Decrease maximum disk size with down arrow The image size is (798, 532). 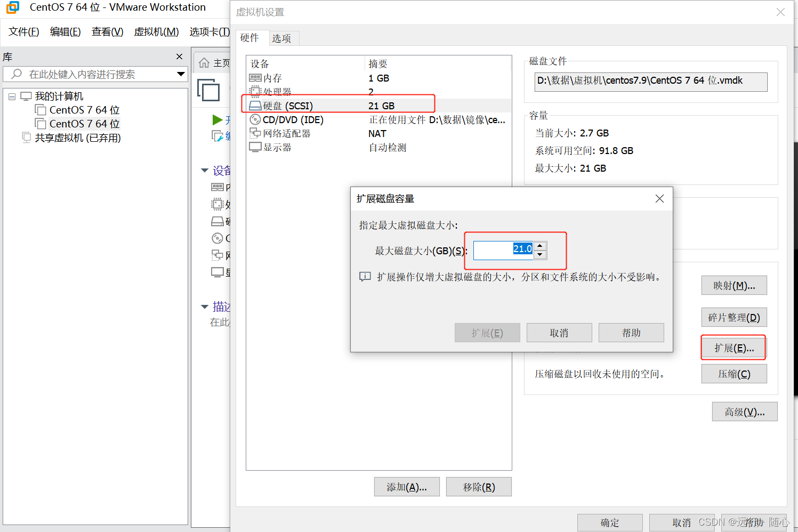pos(540,254)
